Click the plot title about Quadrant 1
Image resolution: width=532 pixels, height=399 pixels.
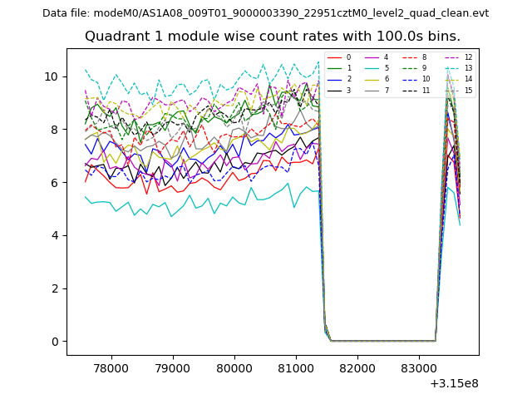tap(273, 37)
